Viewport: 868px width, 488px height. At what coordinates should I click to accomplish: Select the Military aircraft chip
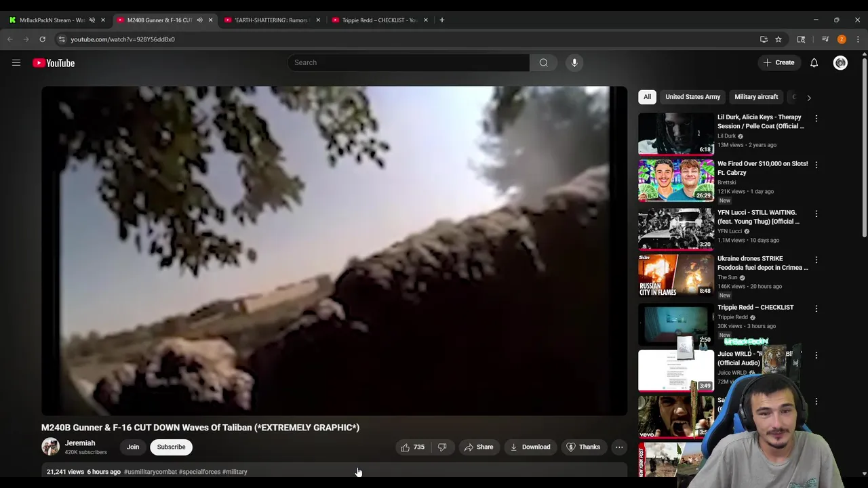(756, 97)
